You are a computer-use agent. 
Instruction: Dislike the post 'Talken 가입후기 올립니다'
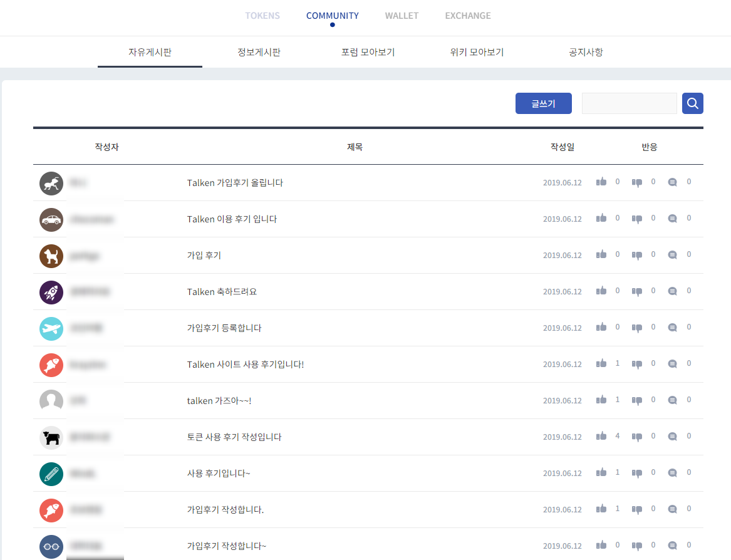[x=637, y=183]
